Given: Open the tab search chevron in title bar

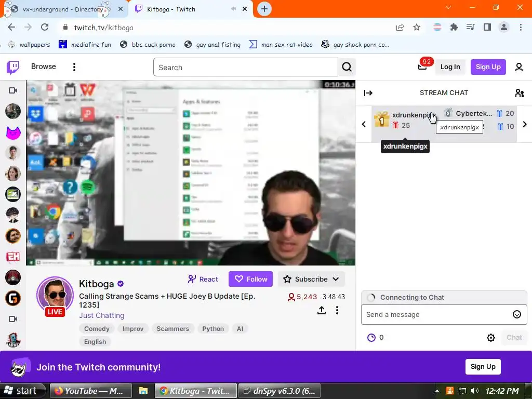Looking at the screenshot, I should 448,7.
